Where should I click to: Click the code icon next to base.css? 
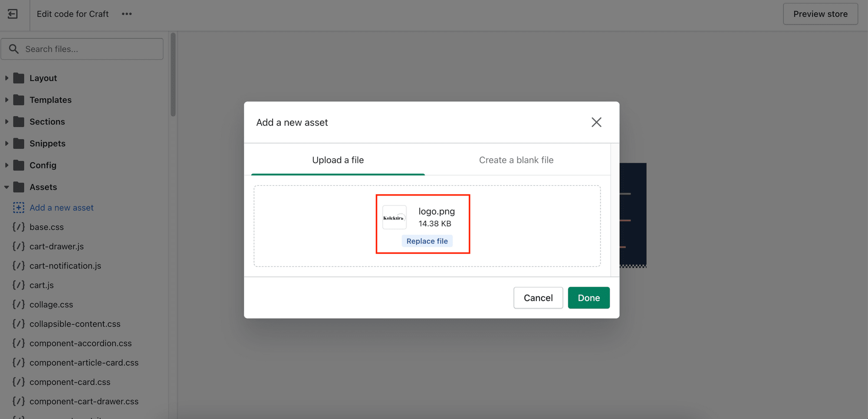(x=18, y=226)
